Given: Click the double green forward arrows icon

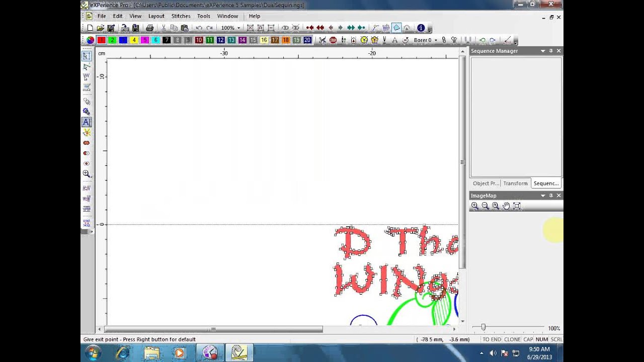Looking at the screenshot, I should click(351, 28).
